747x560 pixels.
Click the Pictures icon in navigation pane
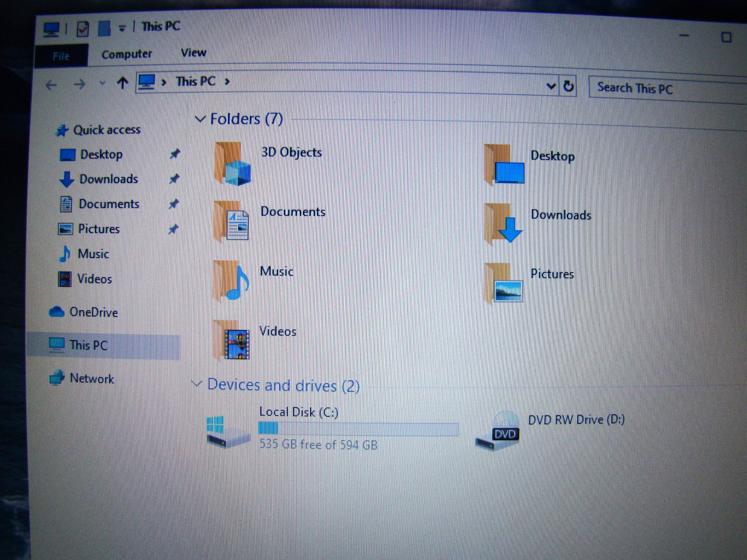pos(65,229)
